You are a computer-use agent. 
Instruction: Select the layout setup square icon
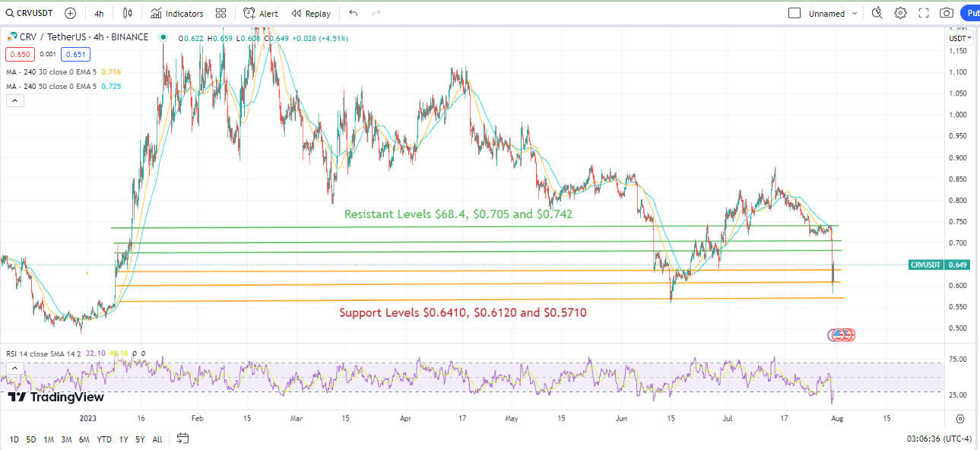[795, 13]
